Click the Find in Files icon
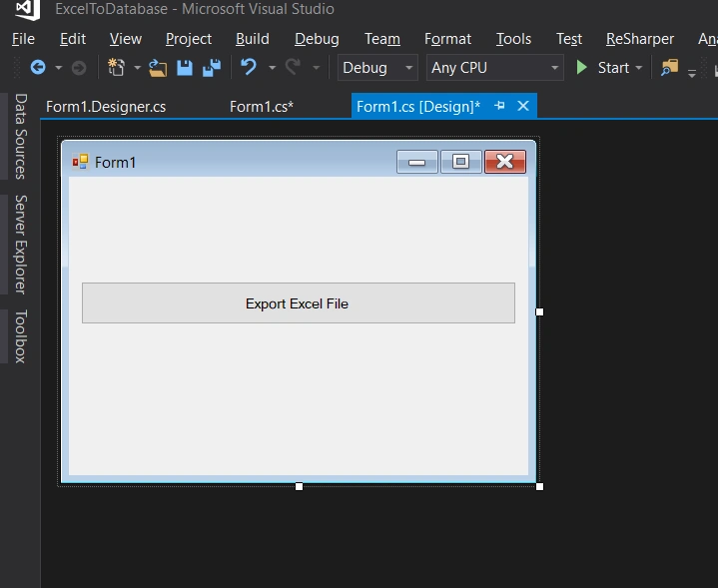The image size is (718, 588). (x=669, y=68)
